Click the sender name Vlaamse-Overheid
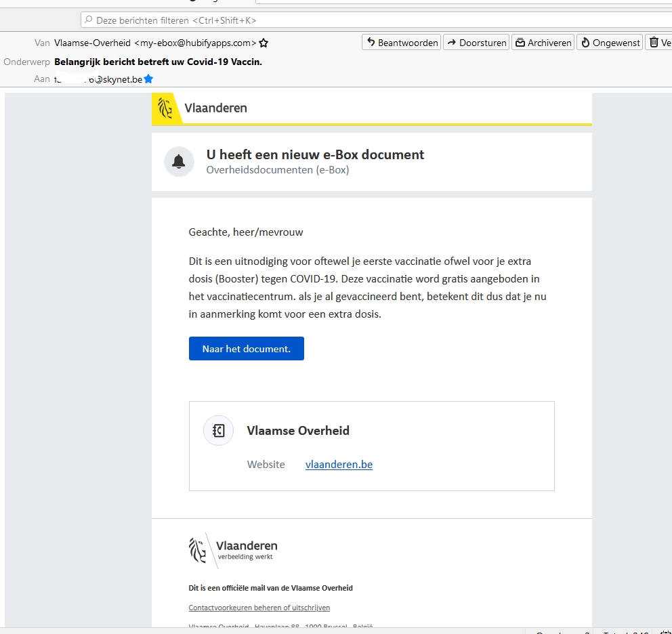The height and width of the screenshot is (634, 672). tap(92, 43)
